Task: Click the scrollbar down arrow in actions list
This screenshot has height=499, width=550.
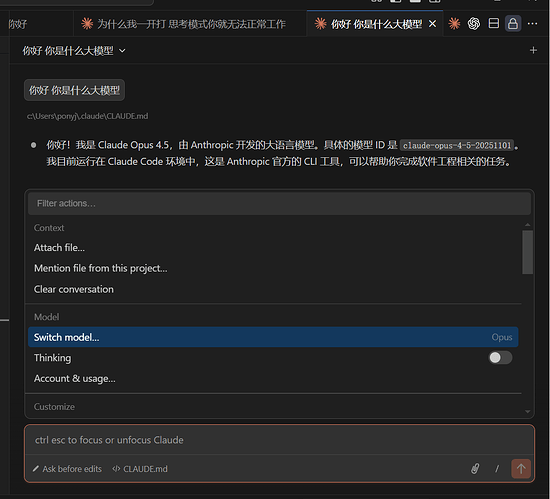Action: point(527,412)
